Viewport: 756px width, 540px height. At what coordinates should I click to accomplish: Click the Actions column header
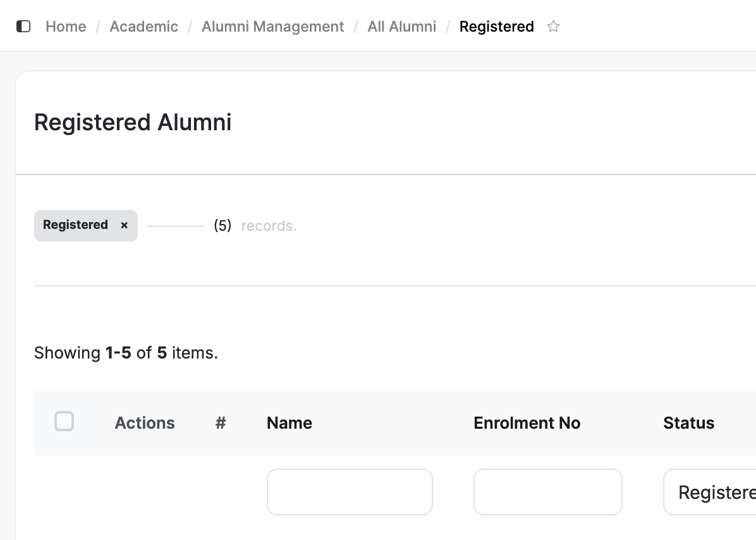145,423
